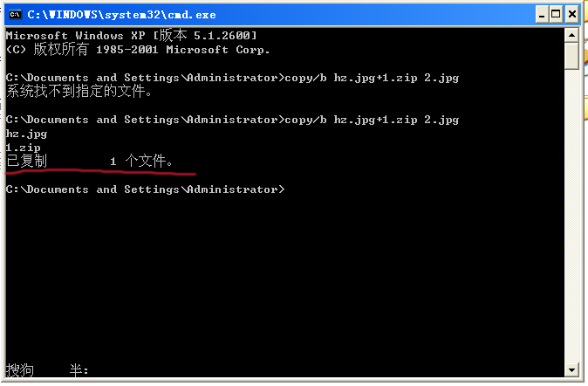The image size is (588, 386).
Task: Click the 搜狗 input method indicator
Action: pyautogui.click(x=20, y=370)
